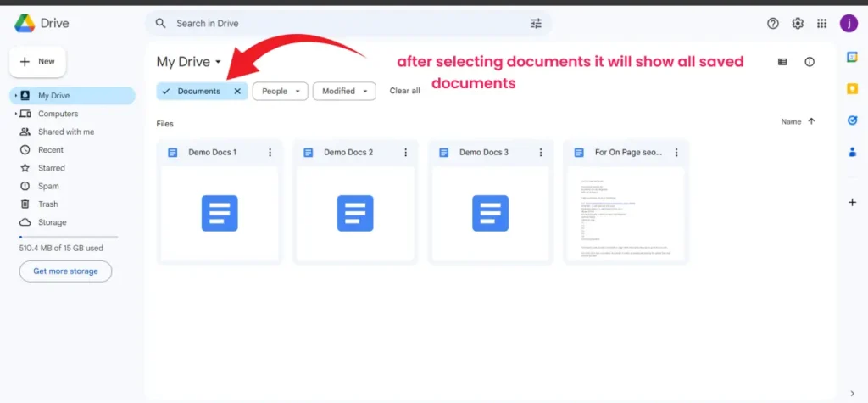Go to Shared with me

click(65, 132)
